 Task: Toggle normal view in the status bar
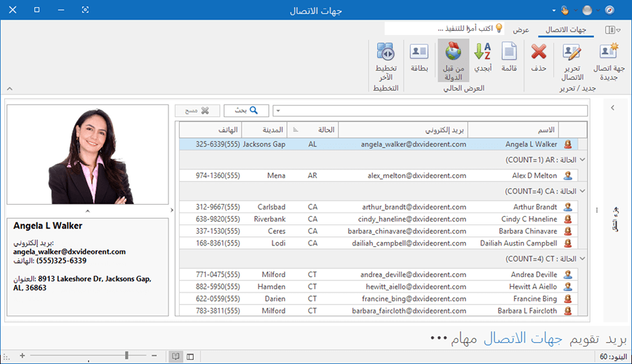pos(190,356)
